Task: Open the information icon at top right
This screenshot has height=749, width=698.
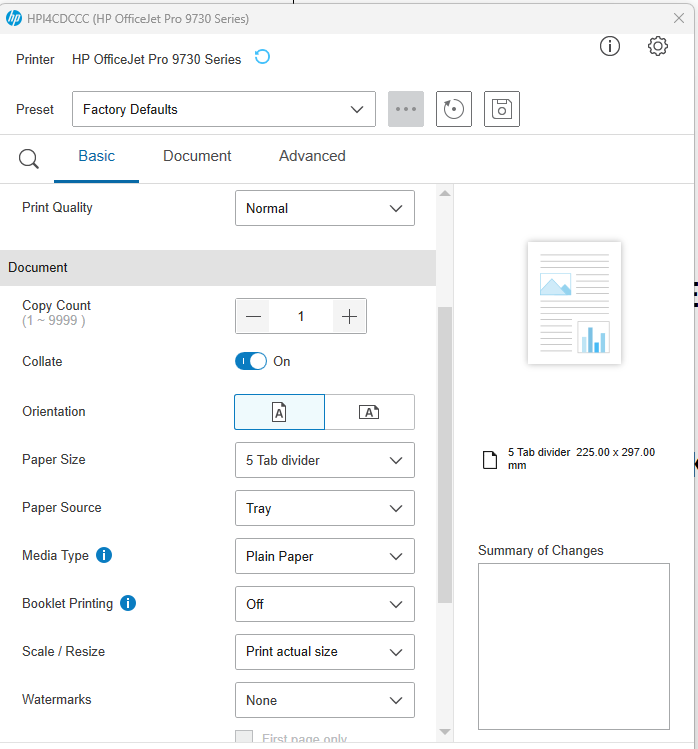Action: [610, 46]
